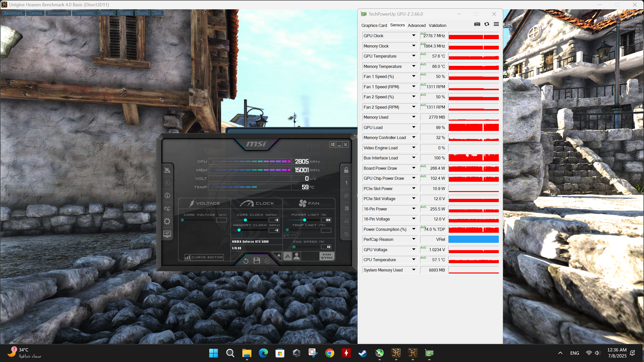Viewport: 644px width, 362px height.
Task: Click the fan curve detach triangle icon
Action: pos(279,255)
